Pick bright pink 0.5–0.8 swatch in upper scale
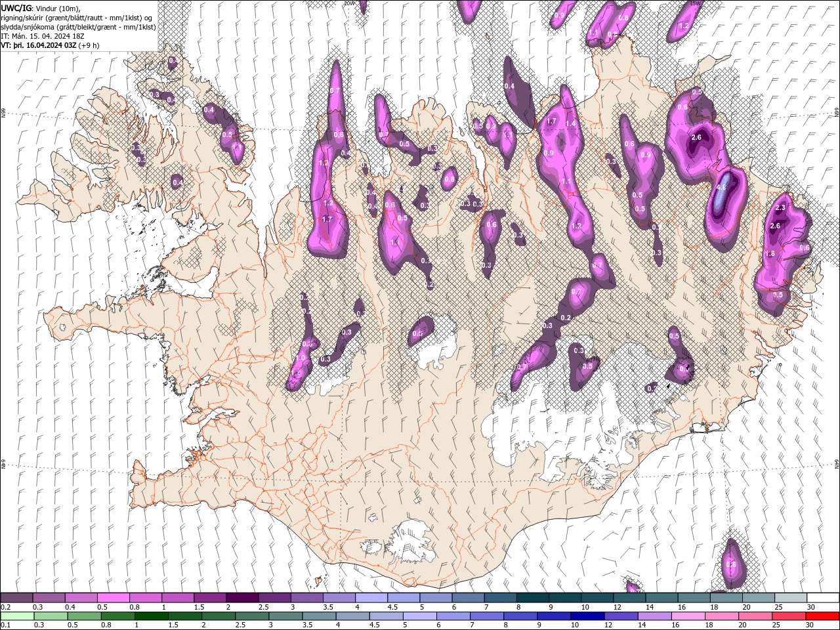The width and height of the screenshot is (840, 630). (113, 598)
